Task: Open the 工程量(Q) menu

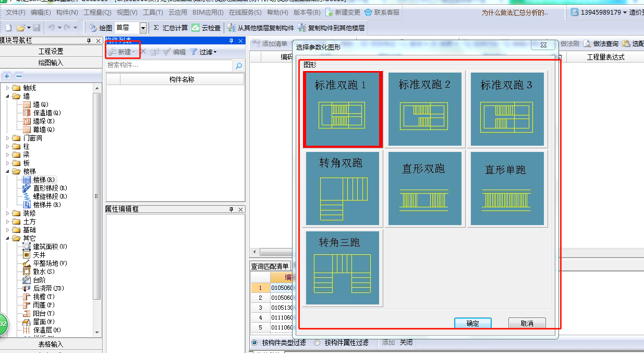Action: 98,12
